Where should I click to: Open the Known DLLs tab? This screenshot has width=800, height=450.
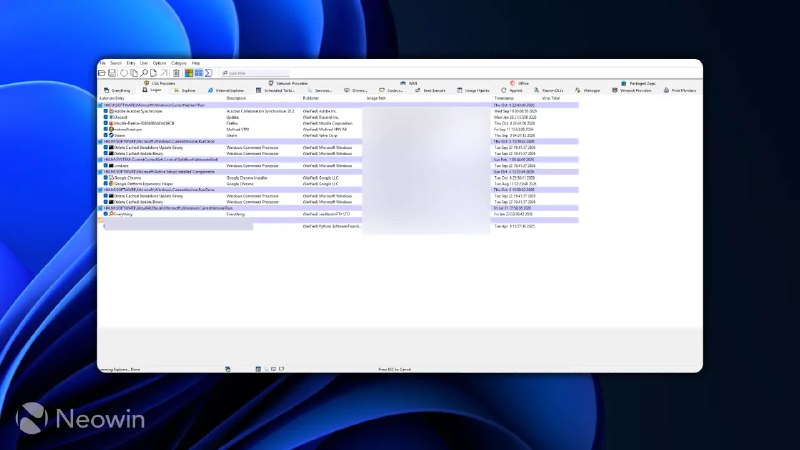[x=548, y=90]
